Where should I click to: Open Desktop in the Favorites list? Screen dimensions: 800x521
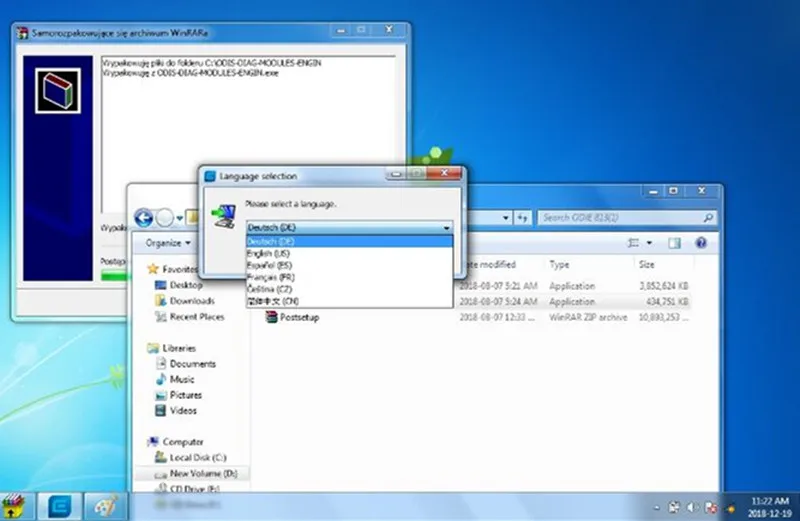[x=179, y=285]
